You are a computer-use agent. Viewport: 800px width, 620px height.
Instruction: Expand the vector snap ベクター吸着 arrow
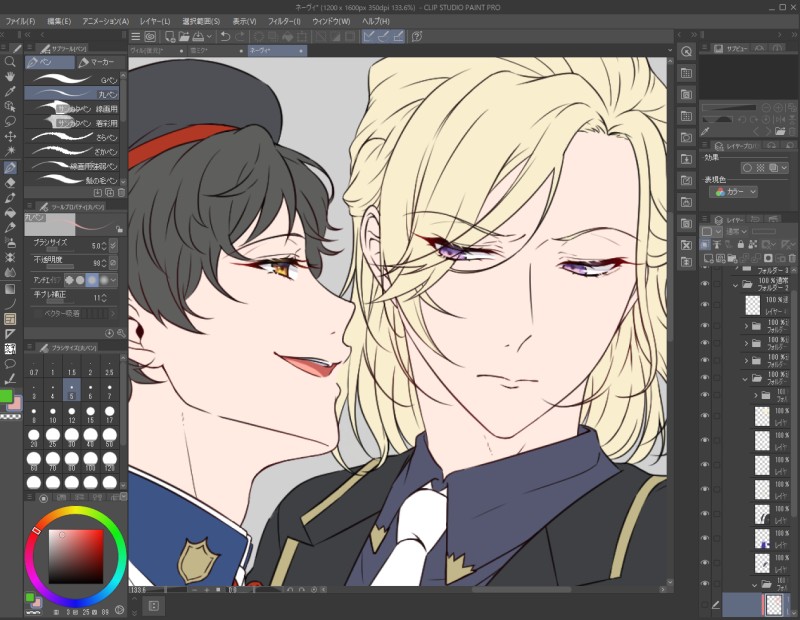pos(113,314)
